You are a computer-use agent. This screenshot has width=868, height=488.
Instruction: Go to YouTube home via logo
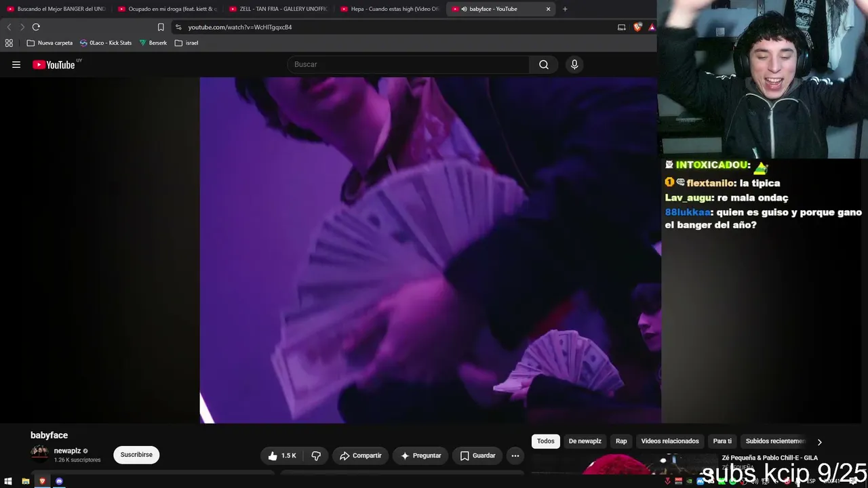point(54,65)
